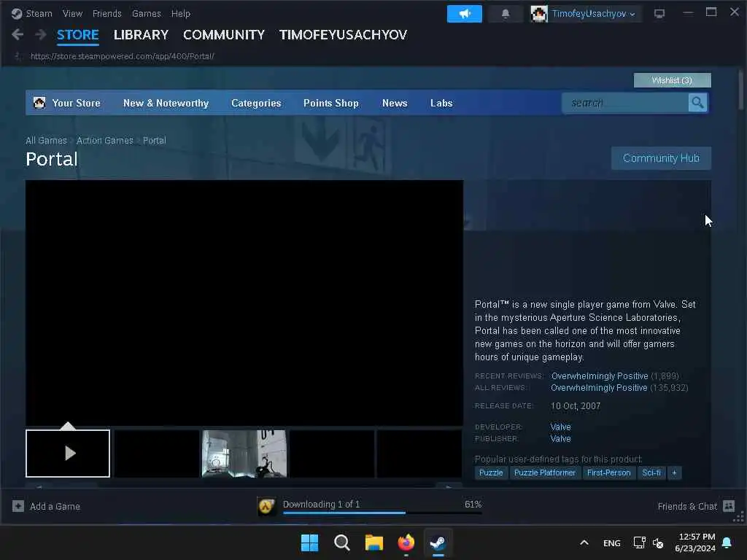Expand more tags with the plus button
This screenshot has height=560, width=747.
pyautogui.click(x=674, y=472)
